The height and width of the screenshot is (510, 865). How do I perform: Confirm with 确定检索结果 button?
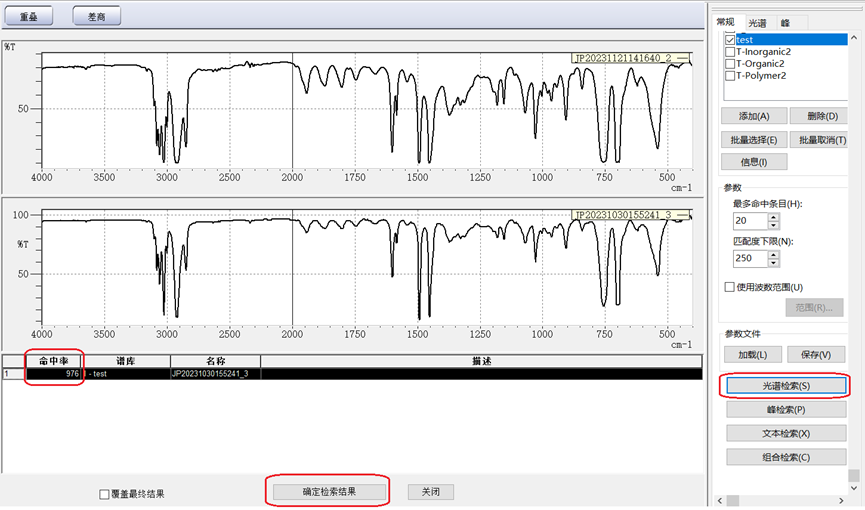coord(329,492)
